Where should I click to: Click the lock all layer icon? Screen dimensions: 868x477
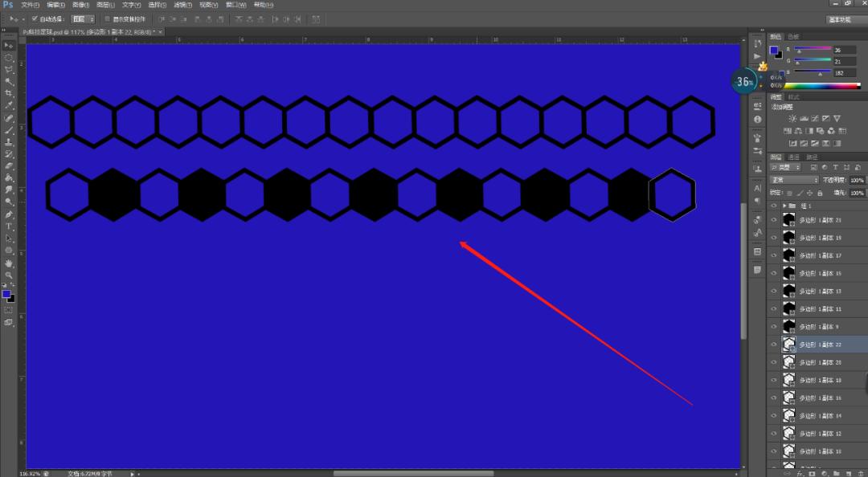[820, 193]
